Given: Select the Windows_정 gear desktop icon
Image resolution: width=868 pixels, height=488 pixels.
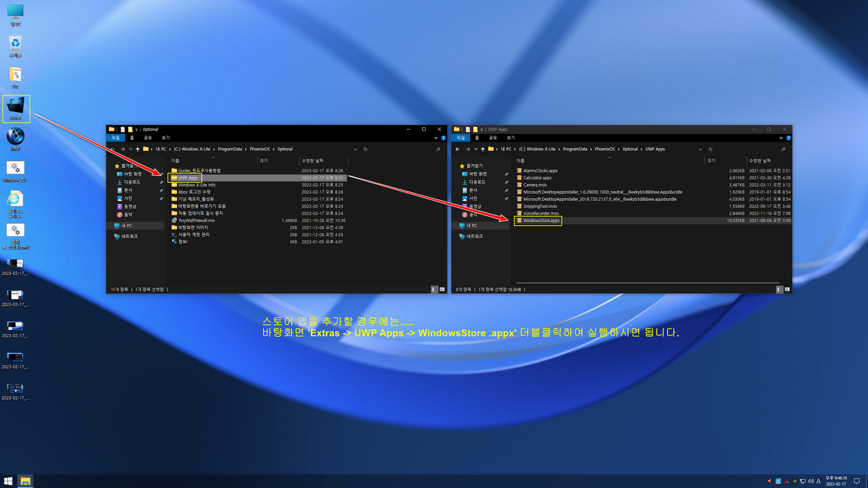Looking at the screenshot, I should click(15, 171).
